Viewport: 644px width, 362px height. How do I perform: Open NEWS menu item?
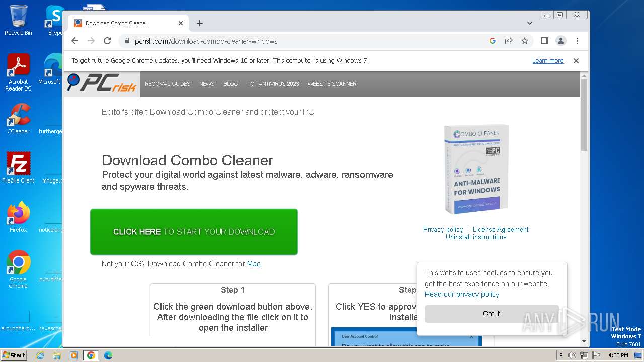tap(207, 84)
